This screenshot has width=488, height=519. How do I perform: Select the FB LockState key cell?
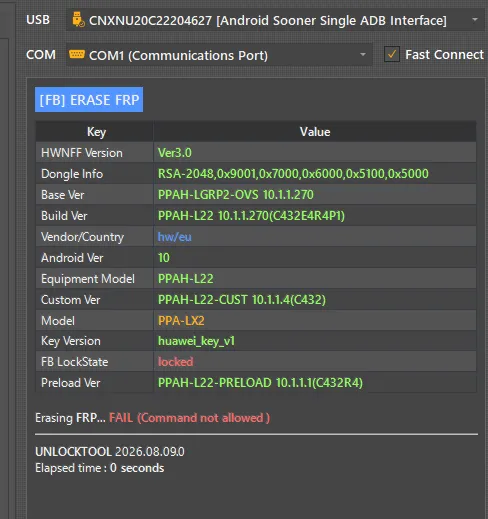click(95, 362)
